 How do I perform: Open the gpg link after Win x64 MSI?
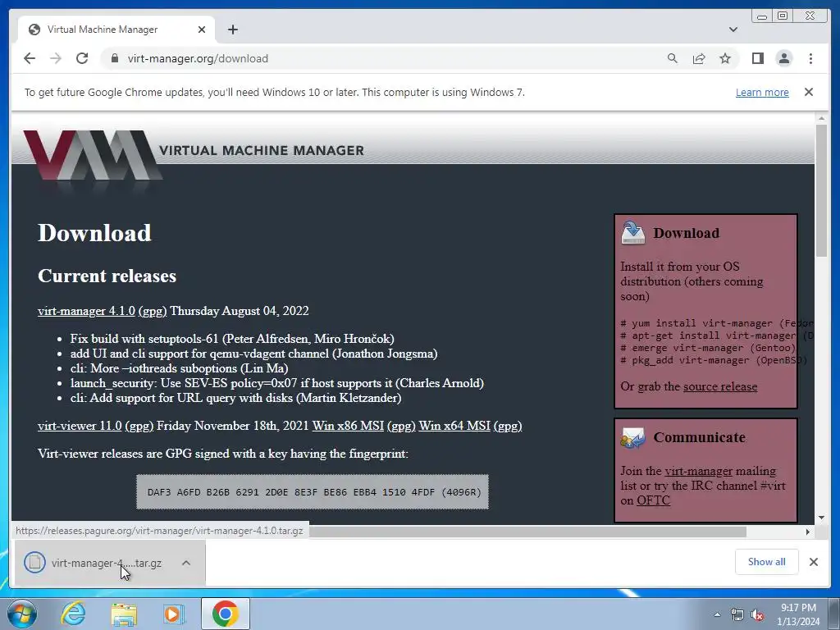(x=507, y=426)
